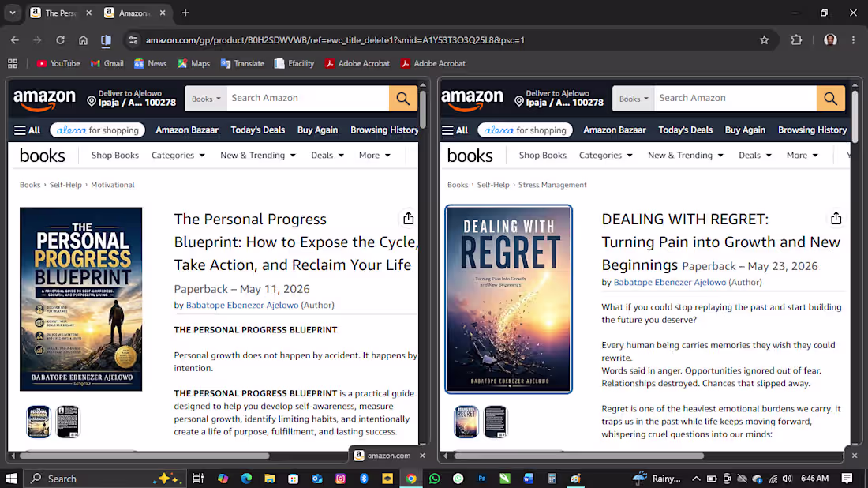
Task: Open the YouTube bookmark
Action: (x=58, y=64)
